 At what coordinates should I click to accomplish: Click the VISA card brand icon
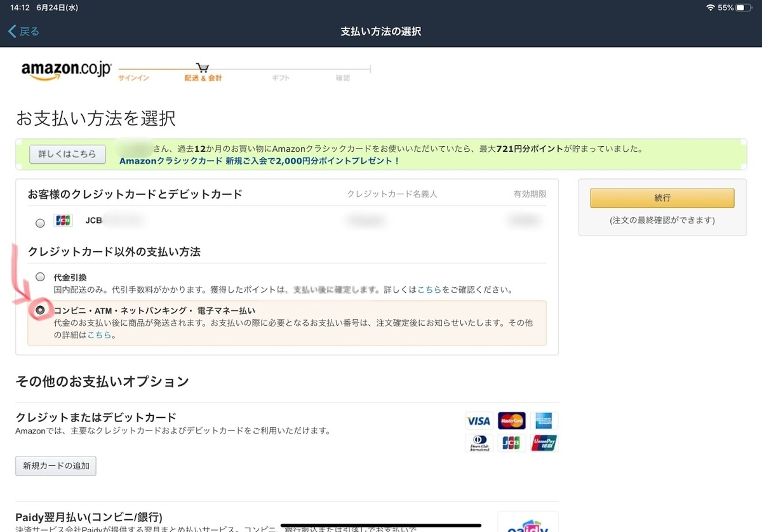pyautogui.click(x=478, y=420)
